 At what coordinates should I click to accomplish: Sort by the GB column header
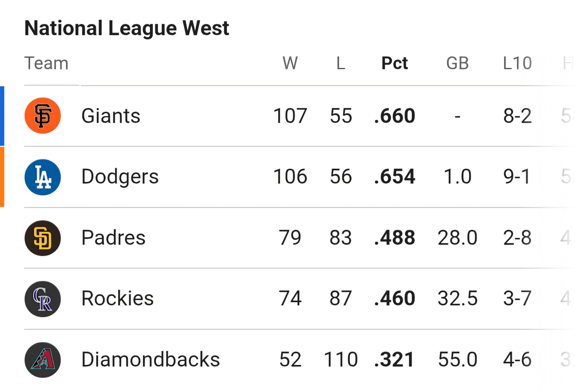[x=457, y=63]
